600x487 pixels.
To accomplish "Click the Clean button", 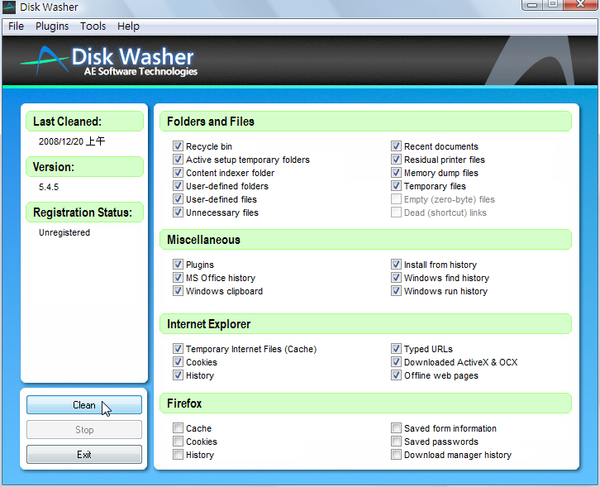I will [84, 405].
